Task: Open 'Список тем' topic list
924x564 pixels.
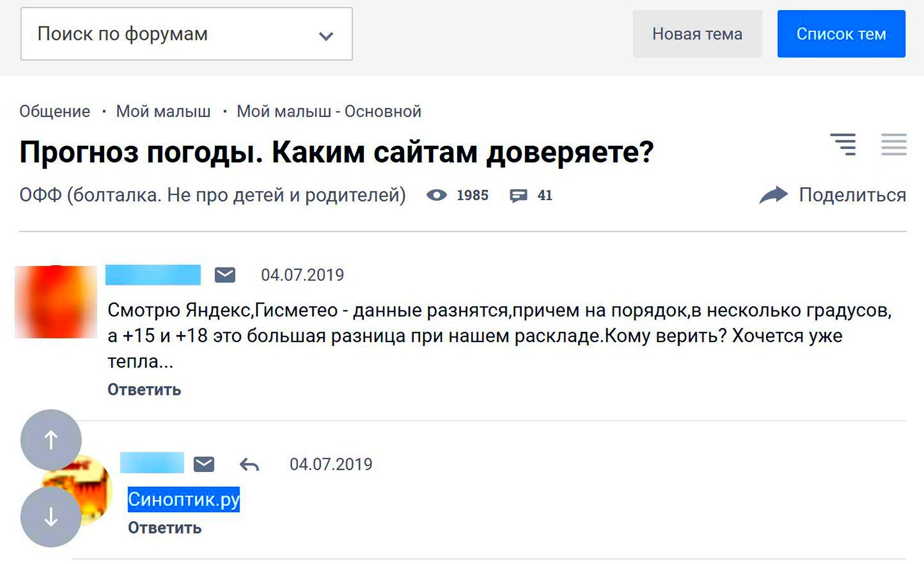Action: pyautogui.click(x=841, y=34)
